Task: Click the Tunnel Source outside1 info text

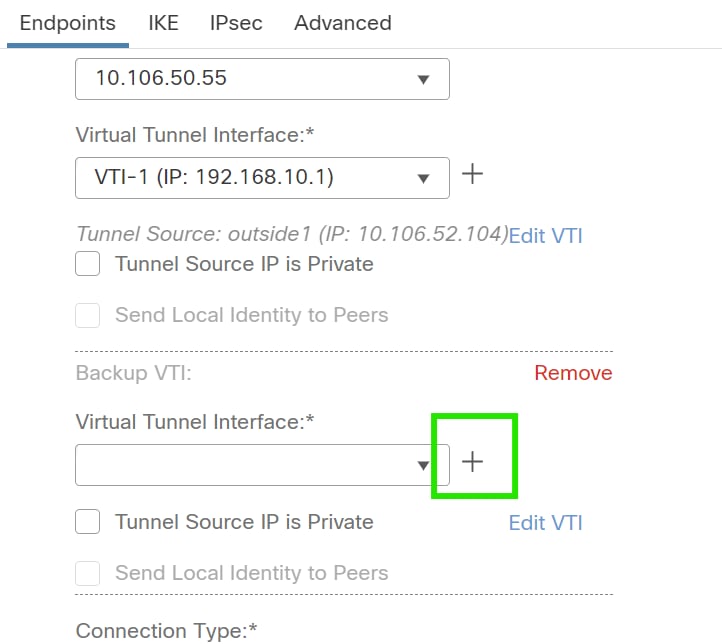Action: [292, 234]
